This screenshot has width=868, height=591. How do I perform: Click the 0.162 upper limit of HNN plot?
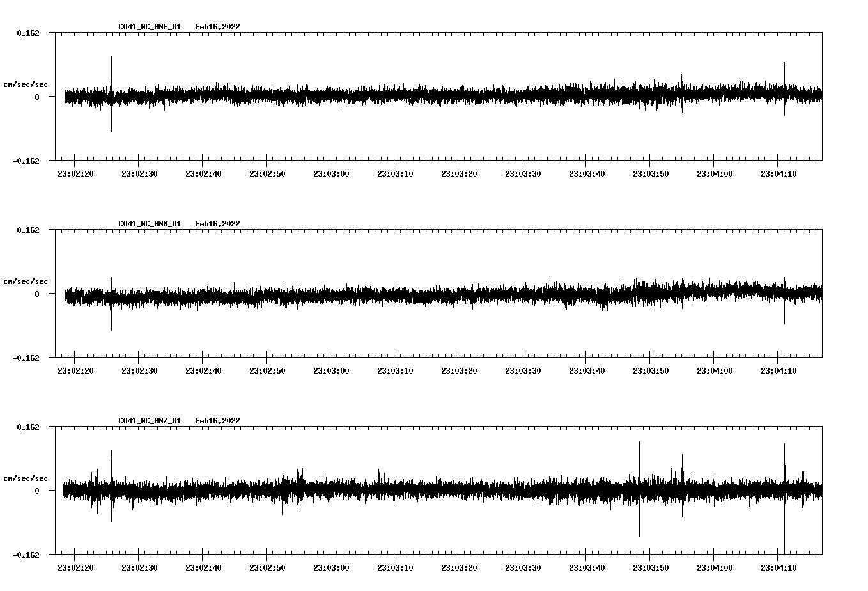pyautogui.click(x=28, y=230)
